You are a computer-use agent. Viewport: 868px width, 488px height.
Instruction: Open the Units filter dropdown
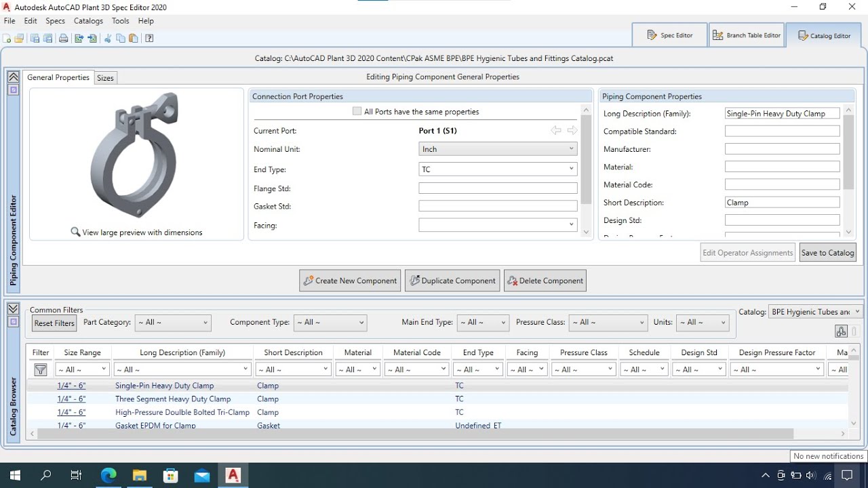(x=703, y=323)
